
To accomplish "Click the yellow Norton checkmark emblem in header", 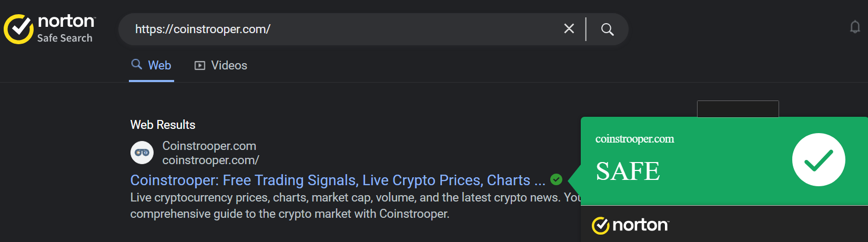I will point(19,29).
